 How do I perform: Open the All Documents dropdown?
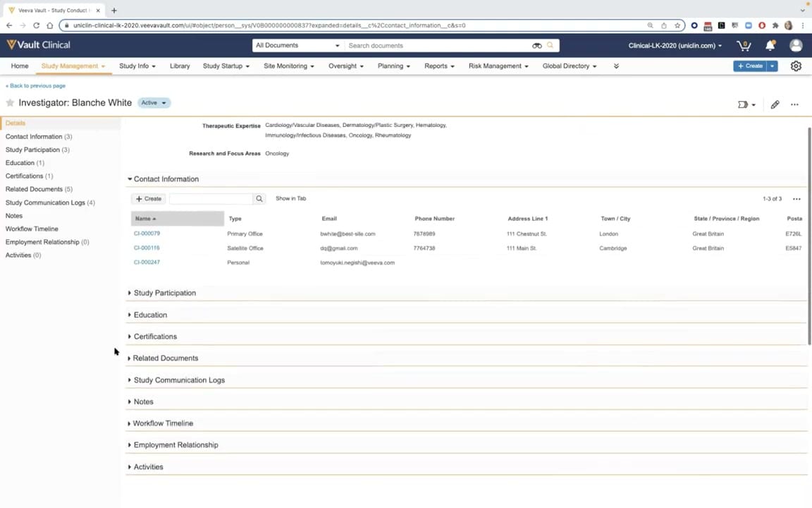point(297,46)
